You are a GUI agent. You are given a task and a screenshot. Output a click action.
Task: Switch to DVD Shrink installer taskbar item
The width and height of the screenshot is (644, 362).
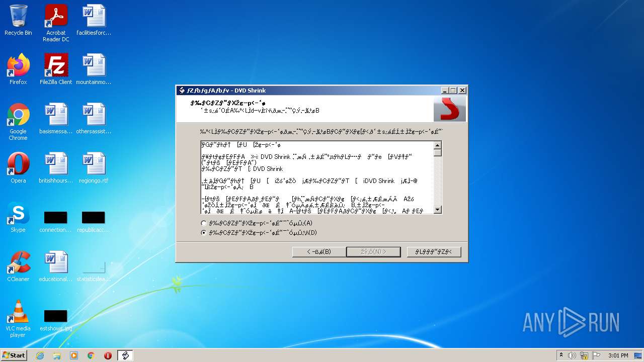(125, 355)
